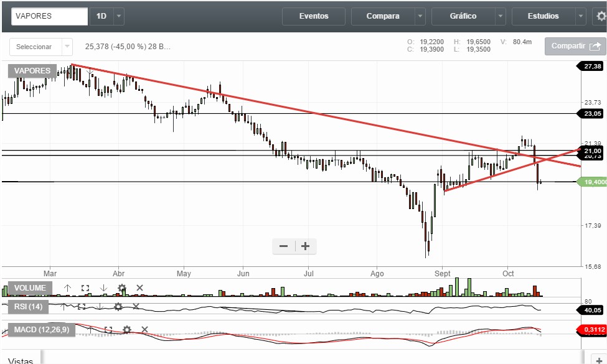Move the MACD panel up

tap(90, 330)
